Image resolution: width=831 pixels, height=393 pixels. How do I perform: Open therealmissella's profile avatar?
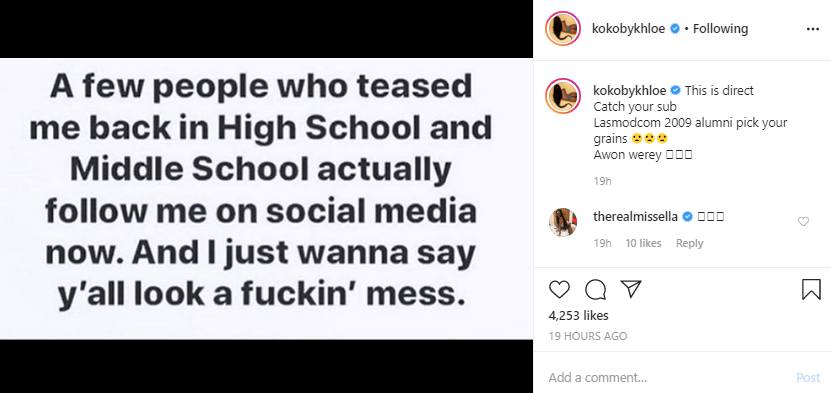pos(563,222)
